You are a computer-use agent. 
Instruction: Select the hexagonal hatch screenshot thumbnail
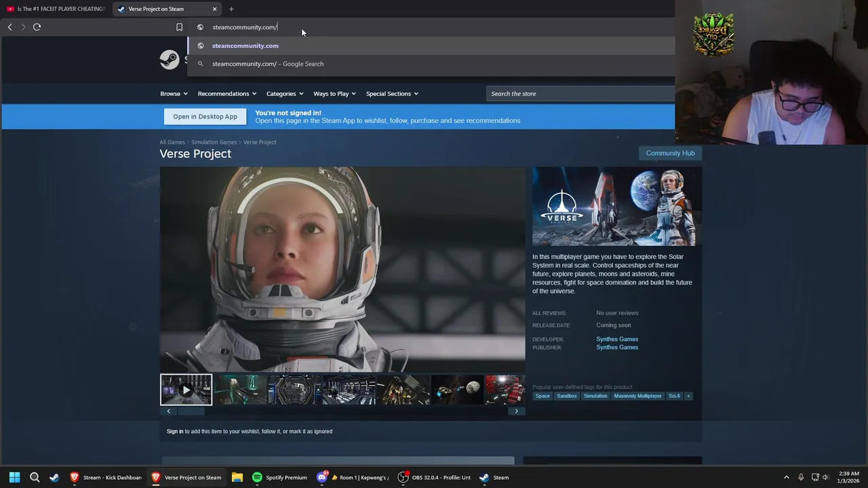click(294, 390)
